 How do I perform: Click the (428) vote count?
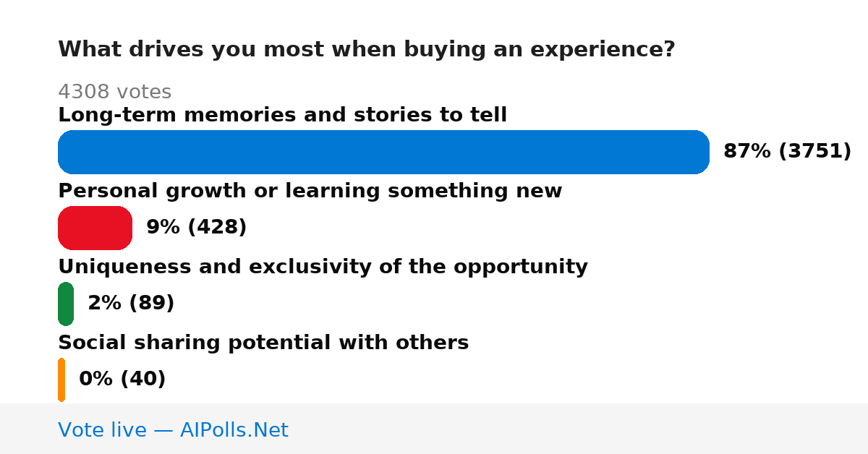tap(217, 228)
